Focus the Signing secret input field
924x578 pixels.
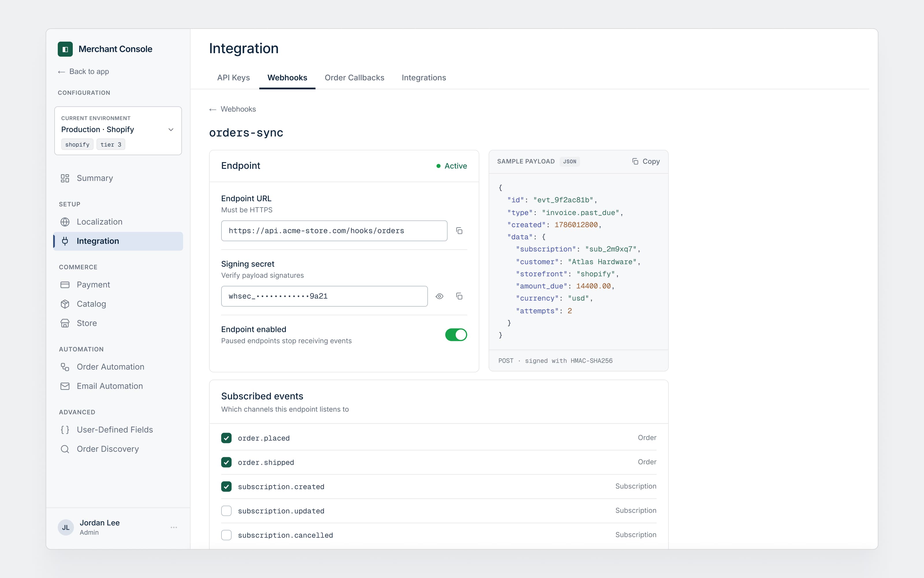tap(324, 296)
